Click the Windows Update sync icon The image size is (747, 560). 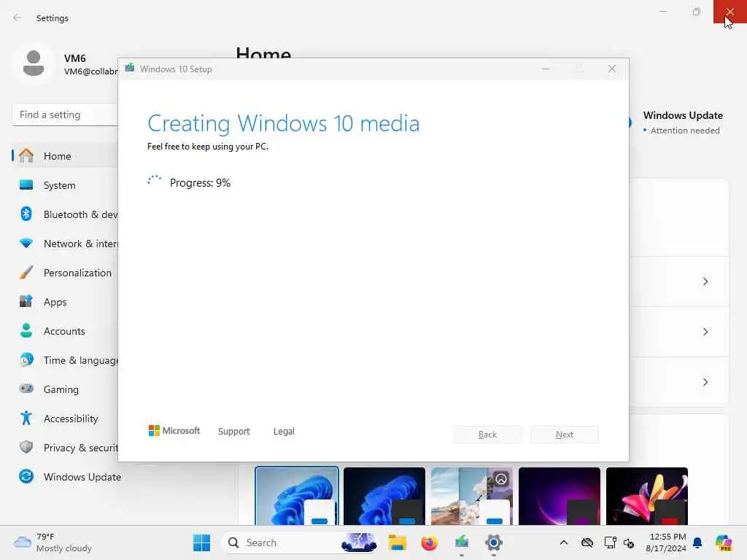coord(26,476)
